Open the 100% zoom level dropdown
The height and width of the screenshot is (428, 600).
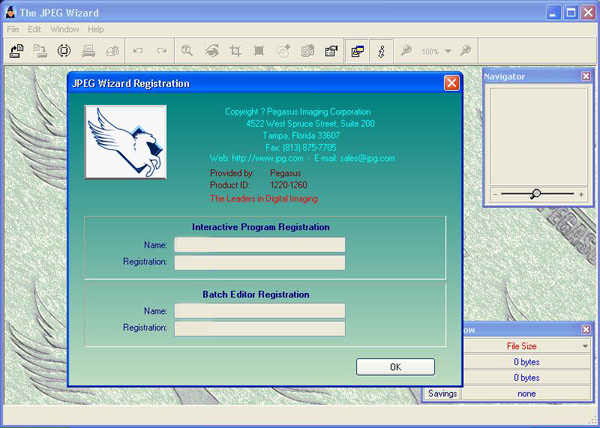pos(448,50)
